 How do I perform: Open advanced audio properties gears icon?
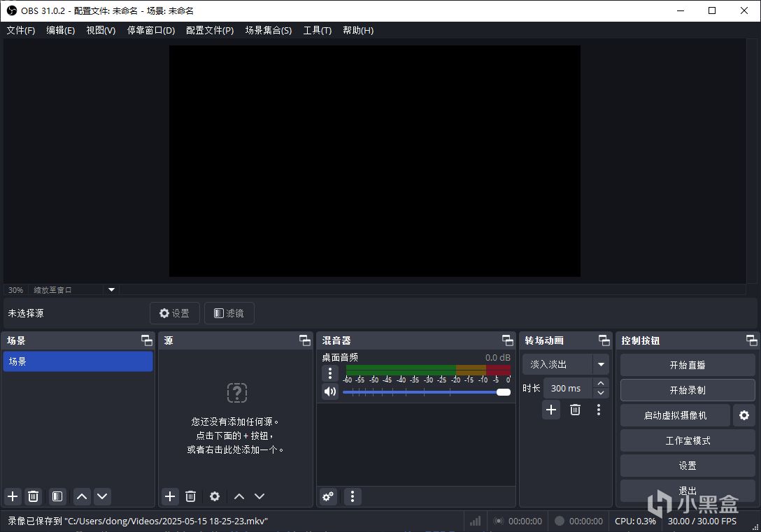coord(329,496)
